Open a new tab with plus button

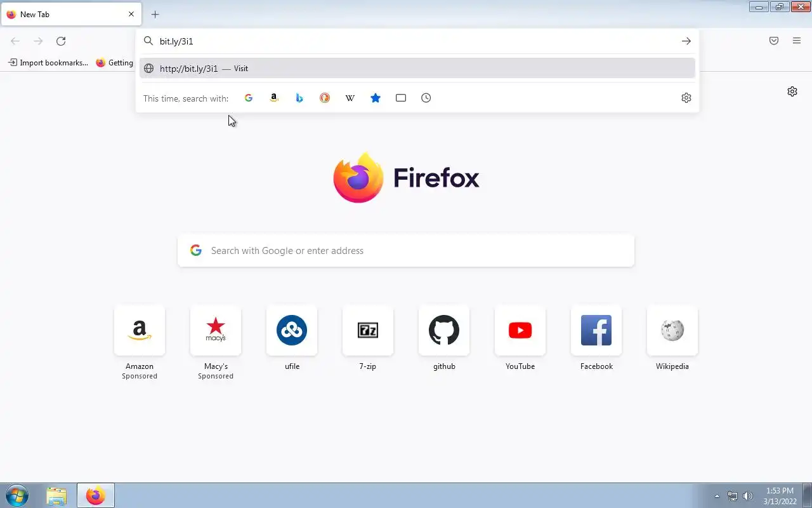[155, 15]
